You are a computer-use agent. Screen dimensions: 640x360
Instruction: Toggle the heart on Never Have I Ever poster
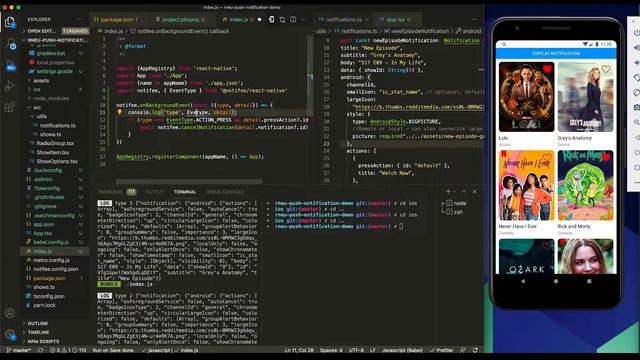[547, 157]
